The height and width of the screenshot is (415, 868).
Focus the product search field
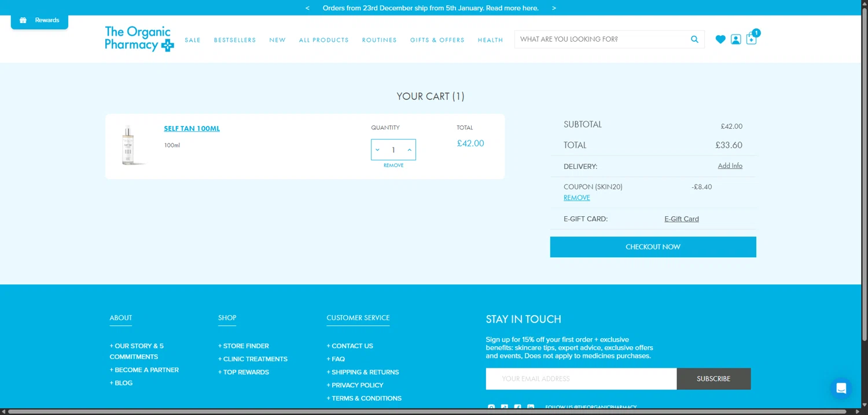tap(602, 39)
